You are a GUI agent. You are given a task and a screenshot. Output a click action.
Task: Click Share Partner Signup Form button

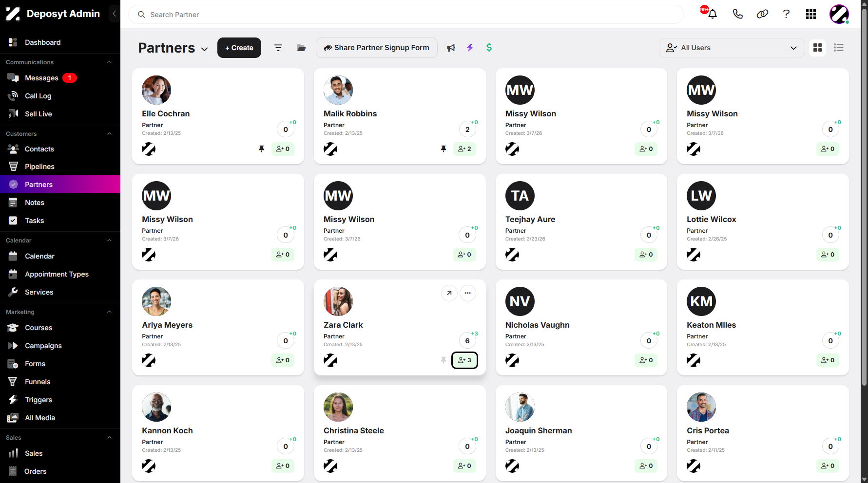coord(377,48)
